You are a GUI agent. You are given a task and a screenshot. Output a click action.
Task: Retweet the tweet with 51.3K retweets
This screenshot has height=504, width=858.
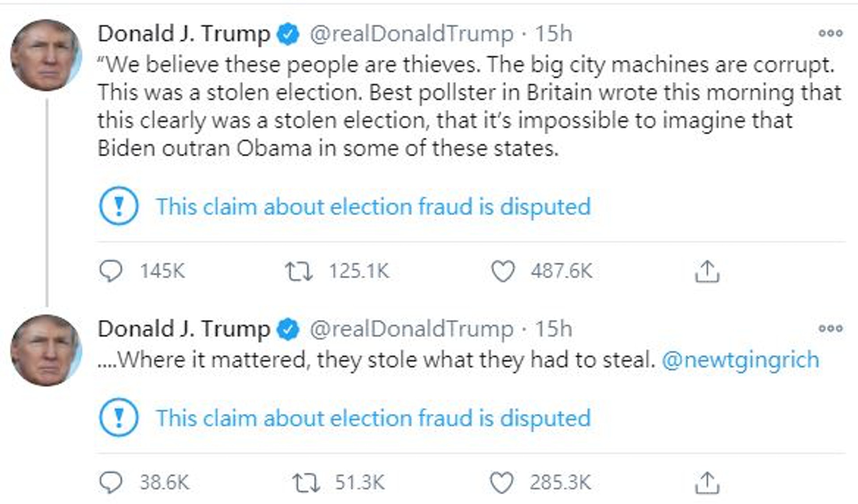pyautogui.click(x=306, y=483)
